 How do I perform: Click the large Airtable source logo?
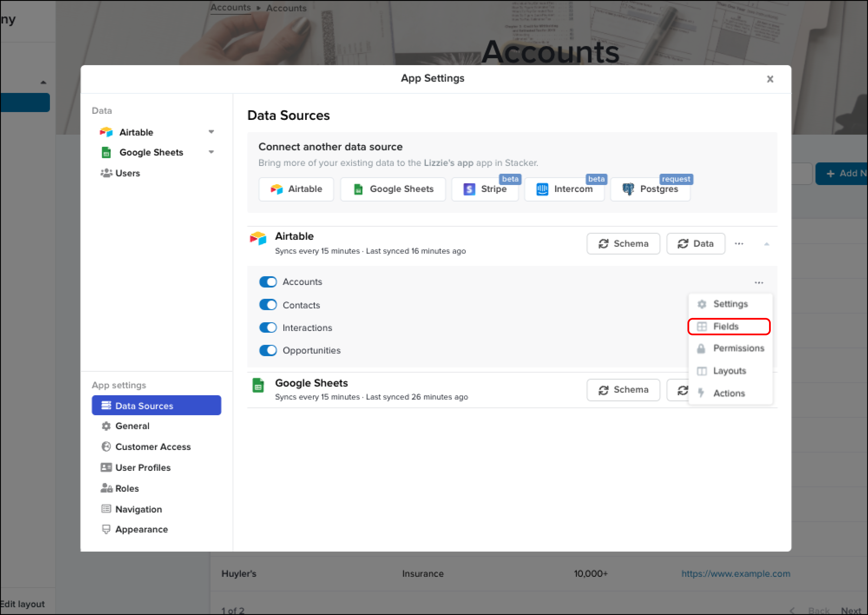[x=258, y=239]
